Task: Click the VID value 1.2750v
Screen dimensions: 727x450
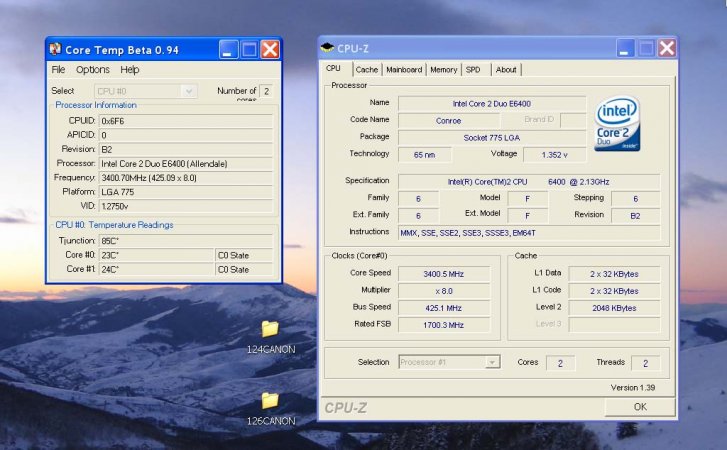Action: click(x=185, y=206)
